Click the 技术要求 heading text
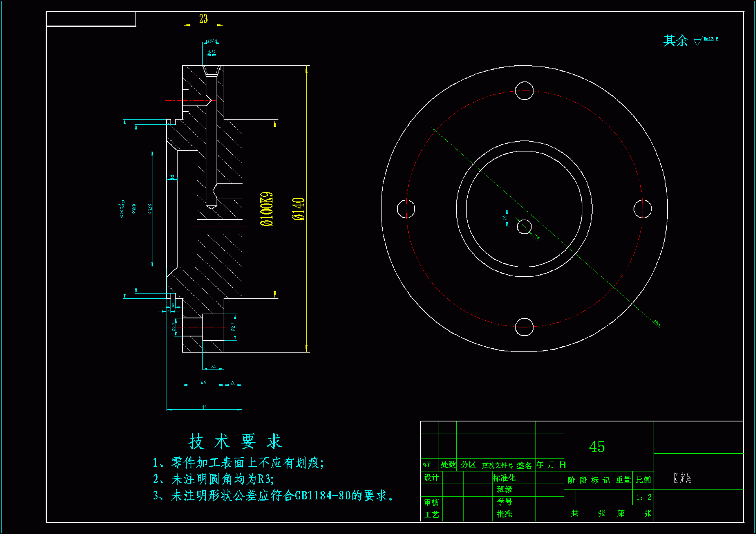The width and height of the screenshot is (756, 534). [235, 441]
